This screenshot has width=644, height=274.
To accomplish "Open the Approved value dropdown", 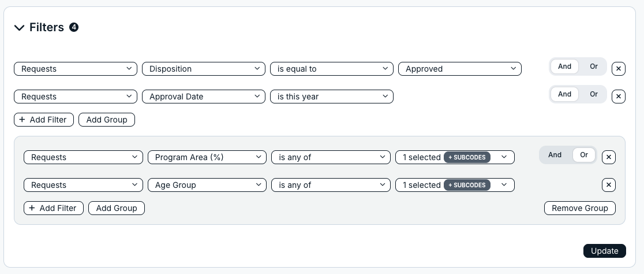I will pos(460,69).
